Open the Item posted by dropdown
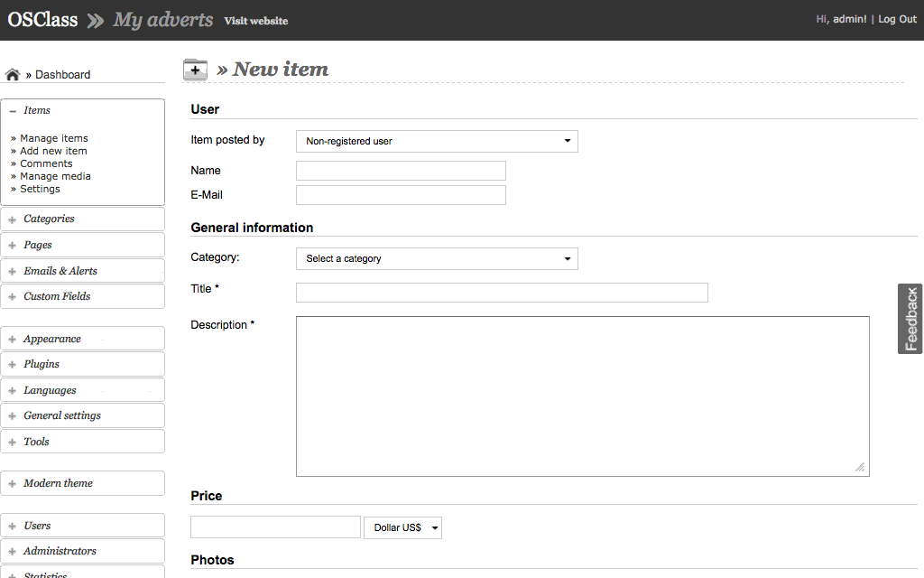Image resolution: width=924 pixels, height=578 pixels. click(x=437, y=141)
